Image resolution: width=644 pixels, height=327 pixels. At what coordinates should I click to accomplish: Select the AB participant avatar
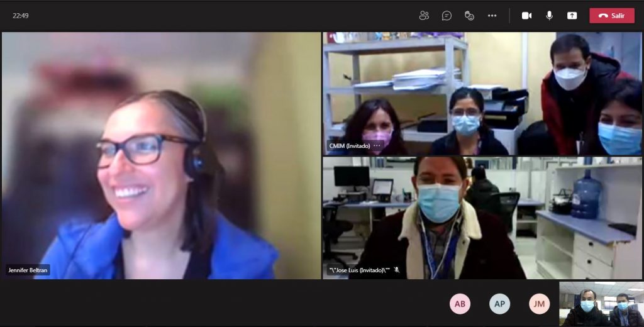(x=460, y=304)
